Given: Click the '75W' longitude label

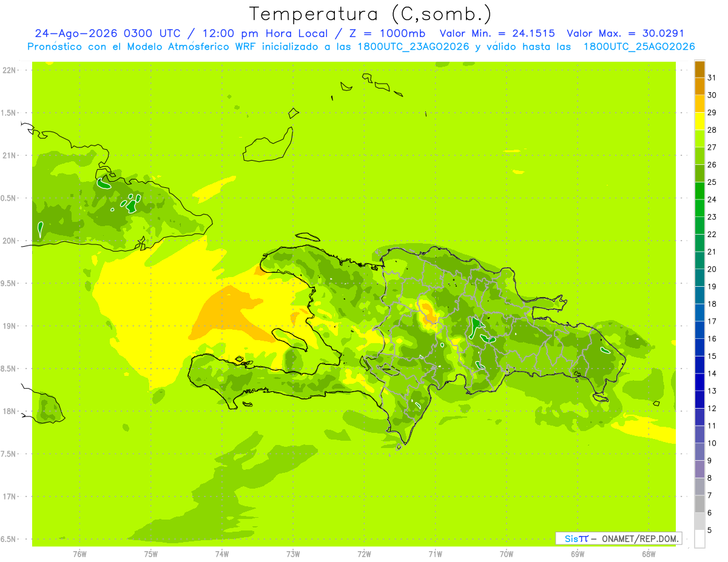Looking at the screenshot, I should click(151, 554).
